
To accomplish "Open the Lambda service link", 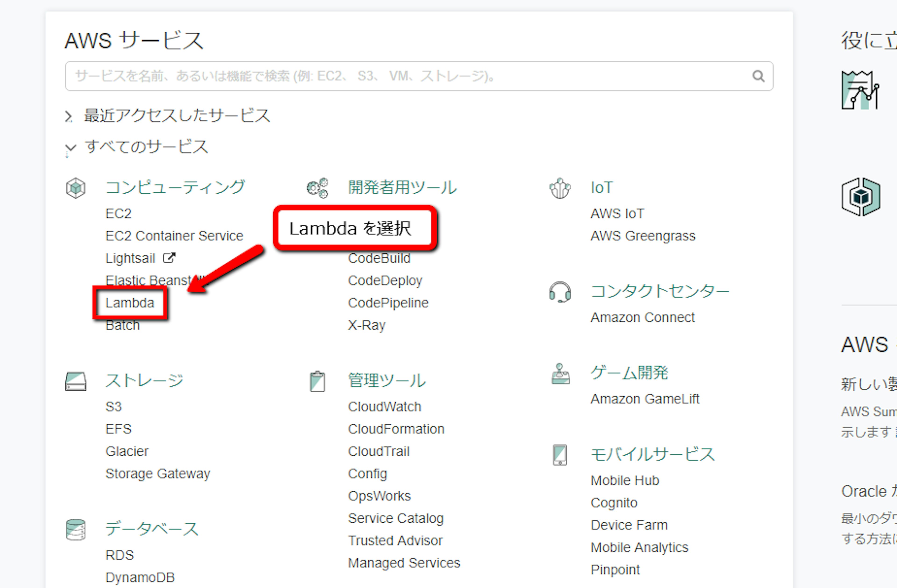I will click(x=130, y=303).
